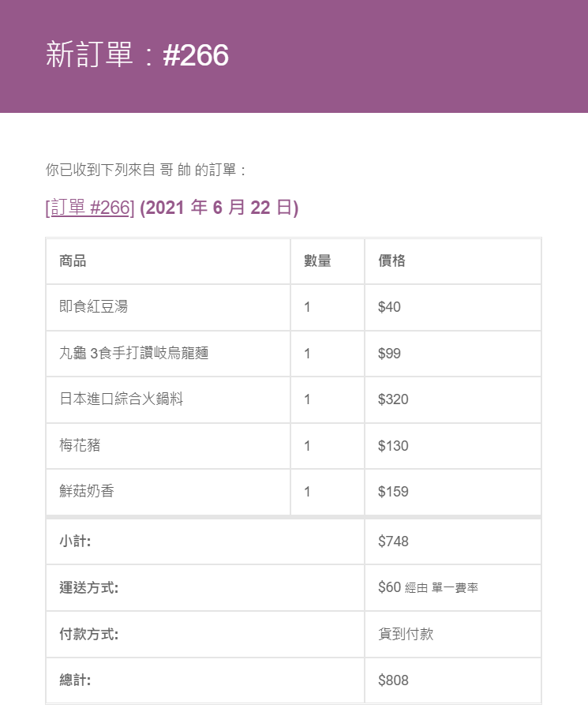Click the order date 2021 年 6 月 22 日
Viewport: 588px width, 727px height.
219,208
